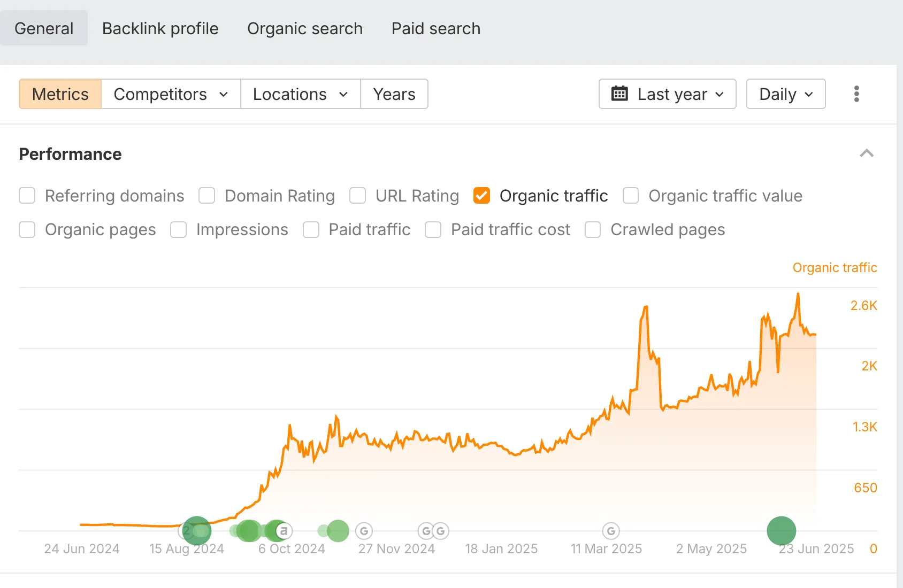
Task: Click the Google update badge near 11 Mar 2025
Action: (x=610, y=531)
